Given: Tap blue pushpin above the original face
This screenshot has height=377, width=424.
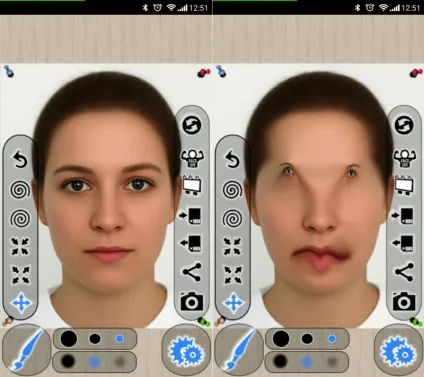Looking at the screenshot, I should point(9,71).
